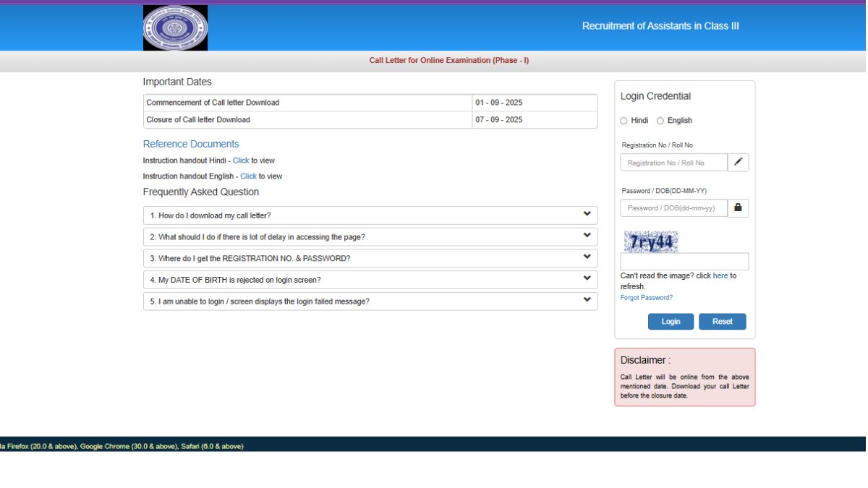Image resolution: width=868 pixels, height=488 pixels.
Task: Click the captcha image showing 7ry44
Action: point(651,241)
